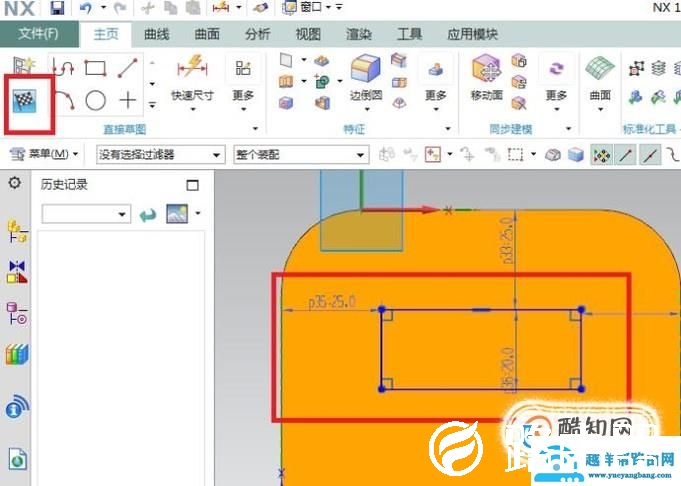Expand the sketch curve gallery more arrow
The height and width of the screenshot is (486, 681).
coord(152,105)
